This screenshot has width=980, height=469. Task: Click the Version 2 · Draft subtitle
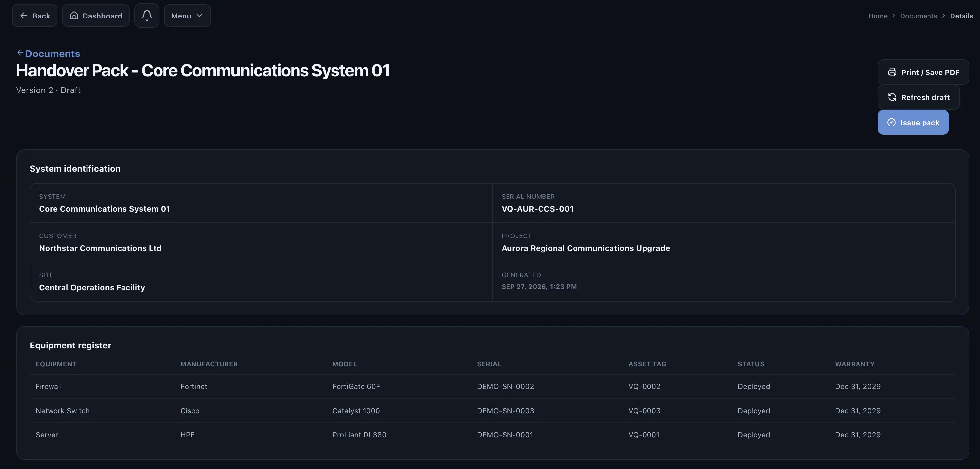pos(48,90)
